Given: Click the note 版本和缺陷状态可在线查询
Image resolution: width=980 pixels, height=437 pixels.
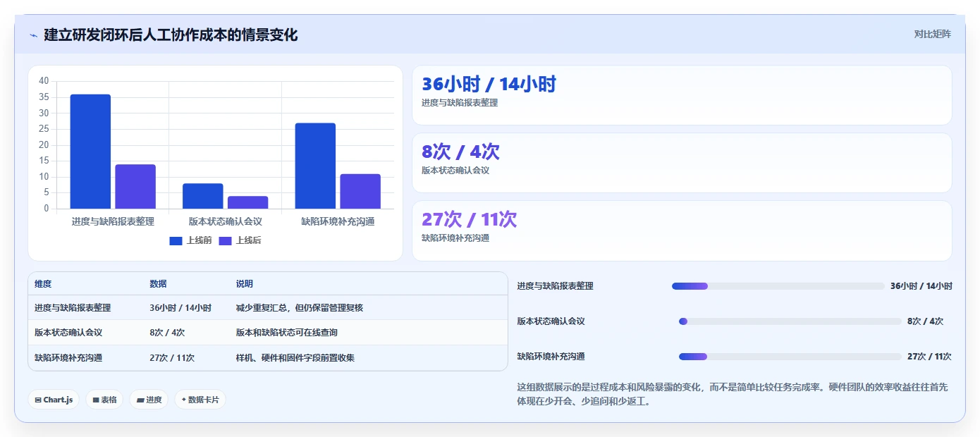Looking at the screenshot, I should coord(287,333).
